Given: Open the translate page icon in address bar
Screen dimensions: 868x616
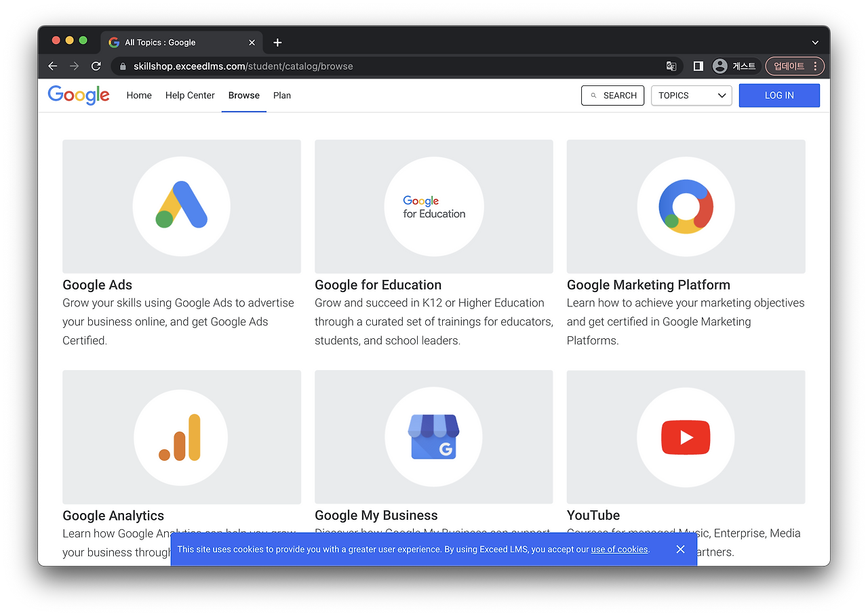Looking at the screenshot, I should (x=671, y=66).
